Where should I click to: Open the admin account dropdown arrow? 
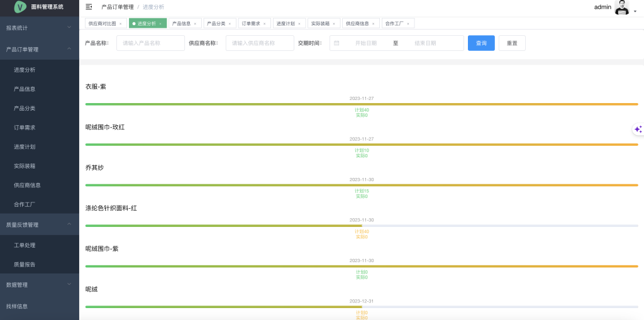(635, 11)
